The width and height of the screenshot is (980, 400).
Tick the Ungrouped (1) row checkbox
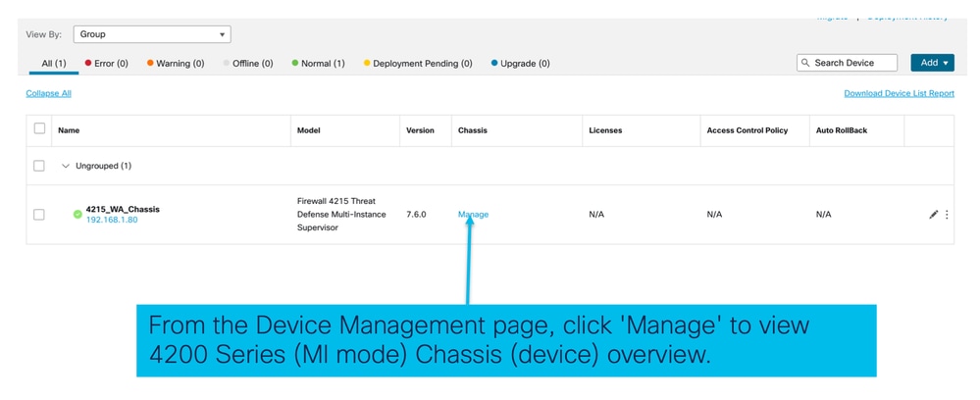[x=39, y=166]
